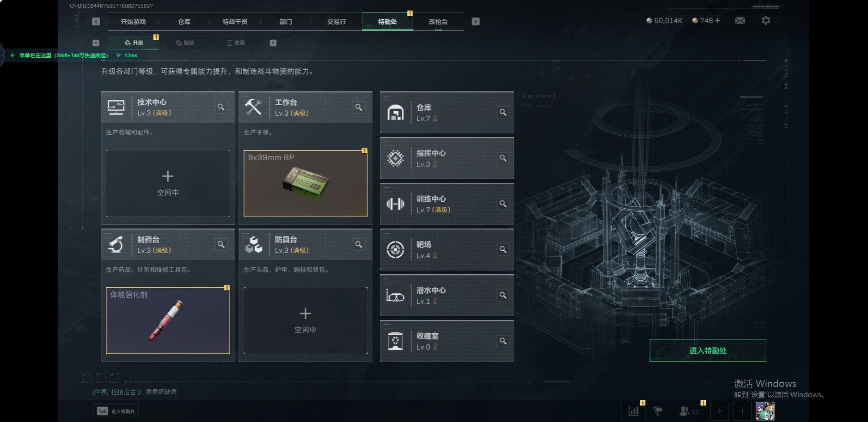Click the magnifier on 技术中心 card

tap(221, 107)
